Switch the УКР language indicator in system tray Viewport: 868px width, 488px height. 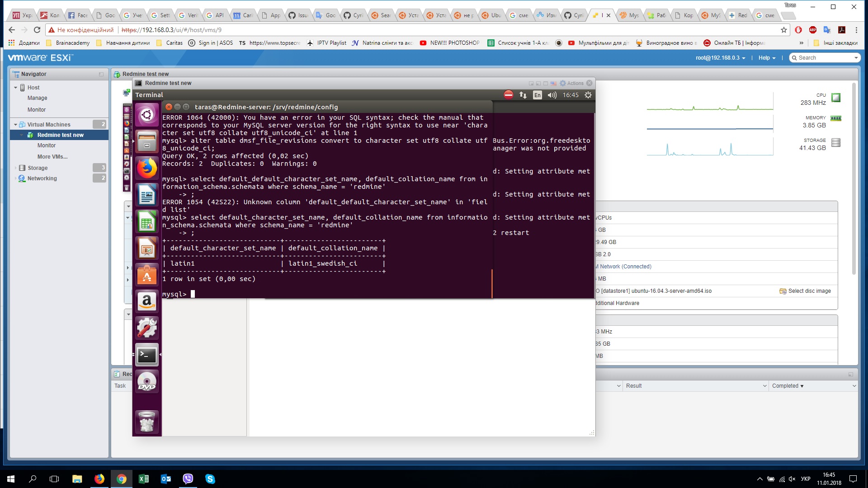tap(805, 479)
